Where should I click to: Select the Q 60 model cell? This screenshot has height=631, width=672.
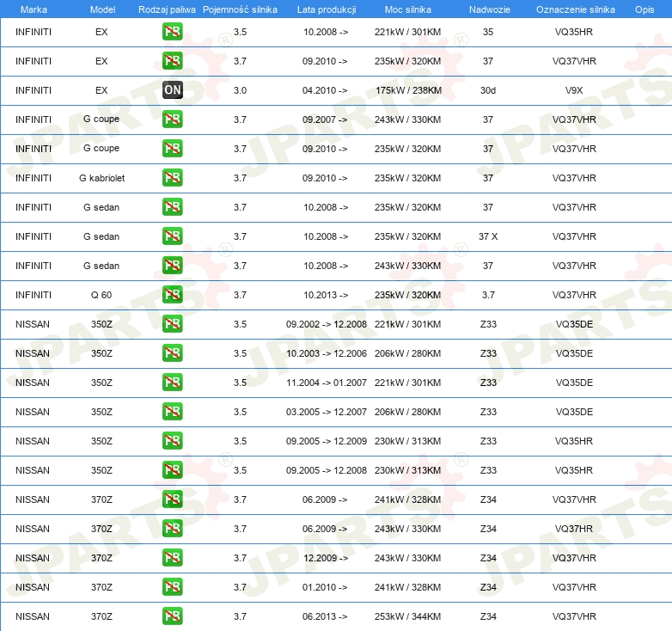pos(101,295)
